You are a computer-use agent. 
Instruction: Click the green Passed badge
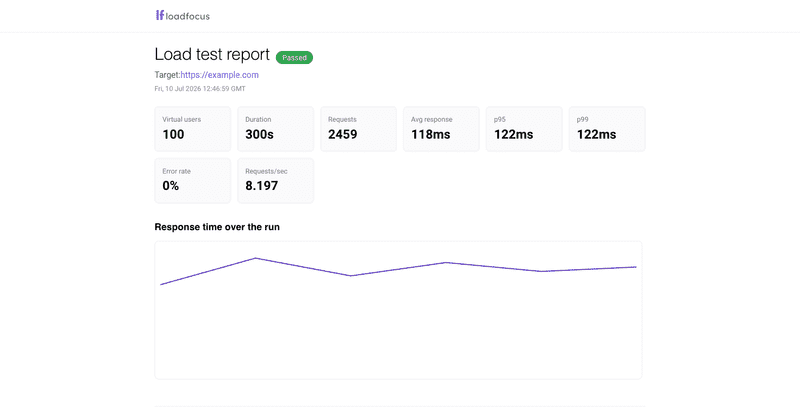point(294,58)
